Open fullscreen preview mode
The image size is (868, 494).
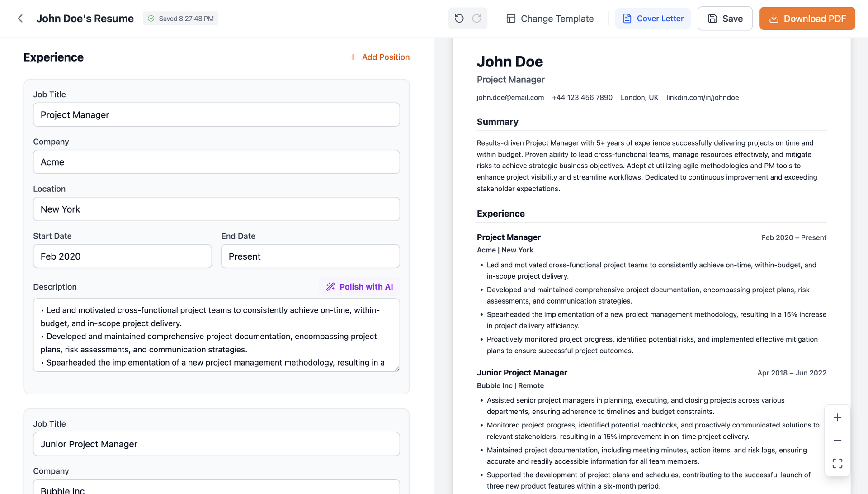[838, 463]
